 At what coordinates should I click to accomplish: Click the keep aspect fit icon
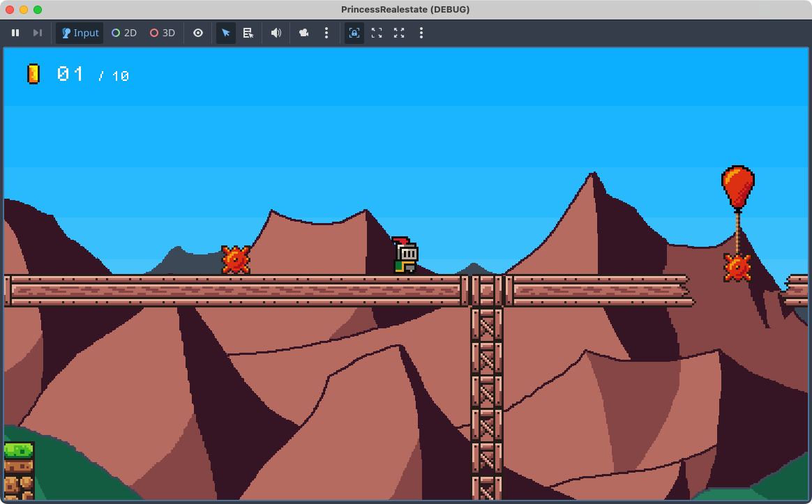[377, 33]
